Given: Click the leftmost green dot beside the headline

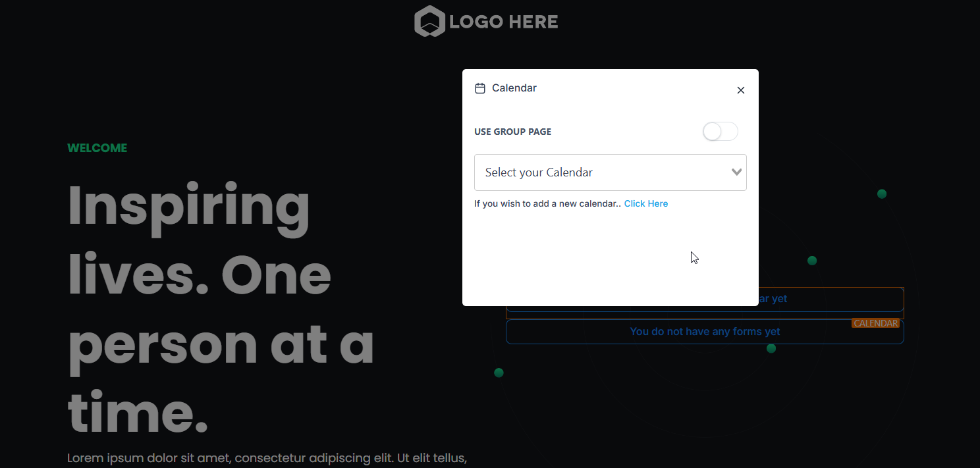Looking at the screenshot, I should pyautogui.click(x=499, y=373).
